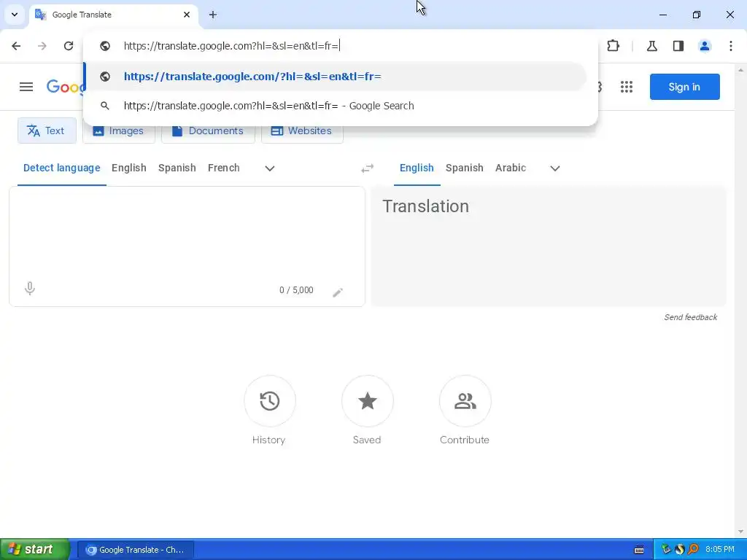The image size is (747, 560).
Task: Click the Sign in button
Action: coord(684,87)
